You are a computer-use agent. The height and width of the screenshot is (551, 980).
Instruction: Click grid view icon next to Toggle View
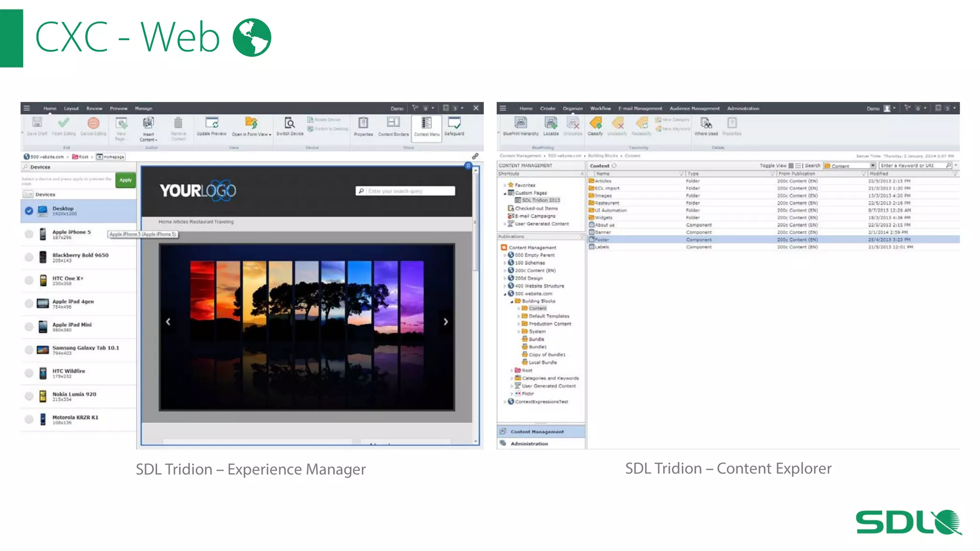click(798, 166)
